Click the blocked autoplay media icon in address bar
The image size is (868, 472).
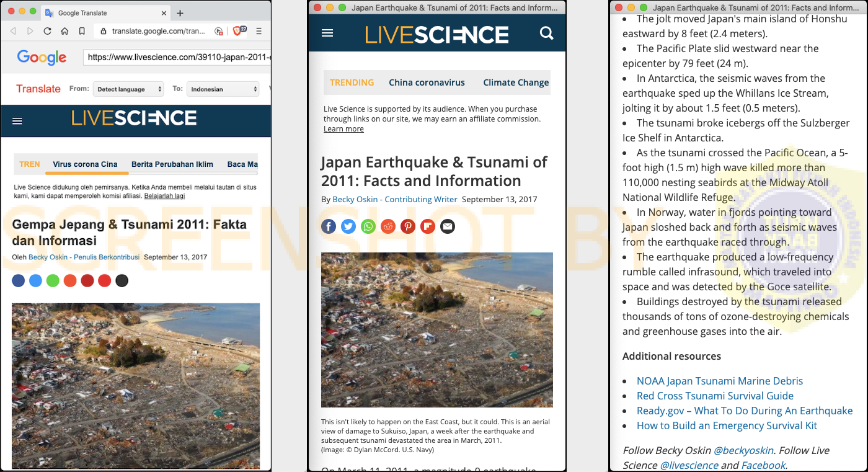(218, 31)
